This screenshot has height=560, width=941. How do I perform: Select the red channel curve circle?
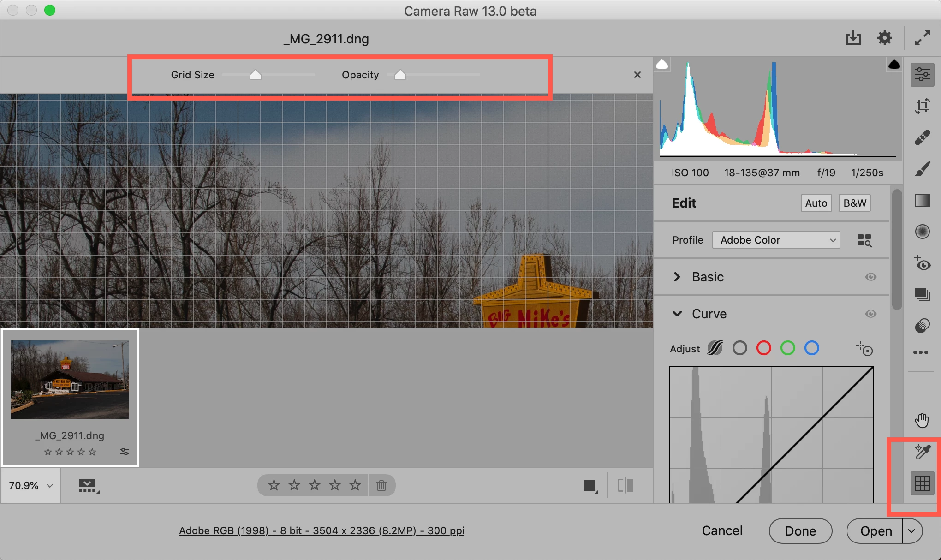pyautogui.click(x=763, y=348)
